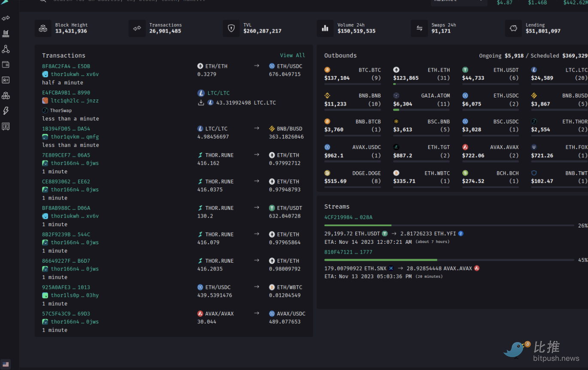Screen dimensions: 588x370
Task: Click the ID card icon in sidebar
Action: click(x=6, y=80)
